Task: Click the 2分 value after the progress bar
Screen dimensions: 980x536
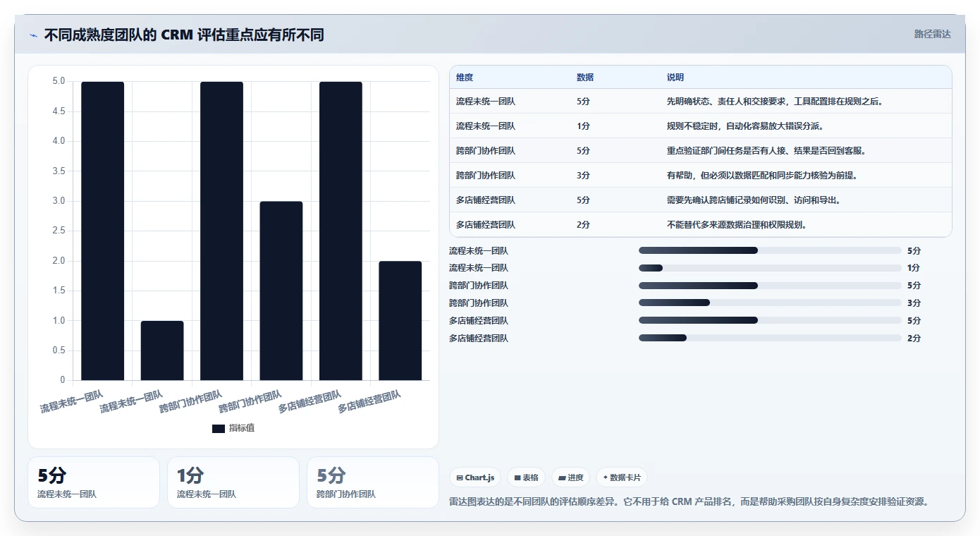Action: (914, 339)
